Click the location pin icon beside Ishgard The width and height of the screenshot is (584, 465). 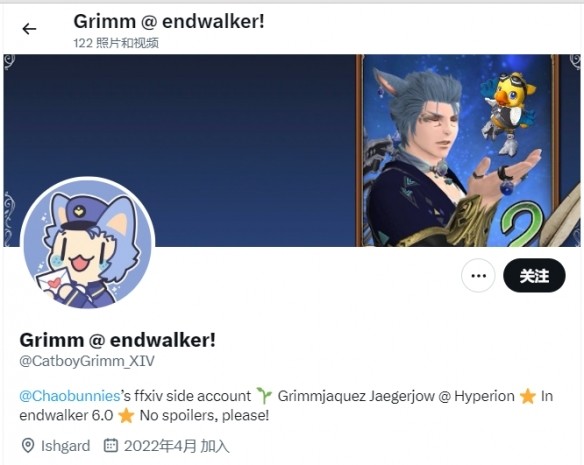click(28, 446)
